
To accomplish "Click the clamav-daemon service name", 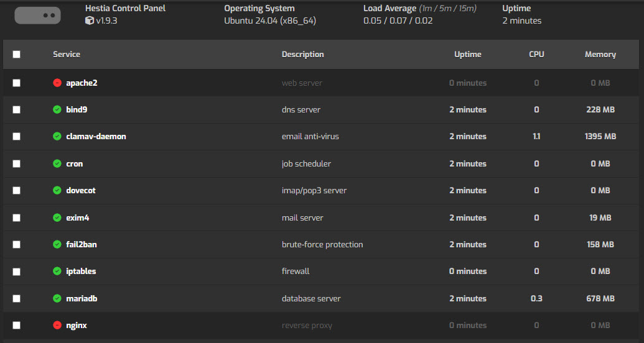I will pyautogui.click(x=96, y=136).
